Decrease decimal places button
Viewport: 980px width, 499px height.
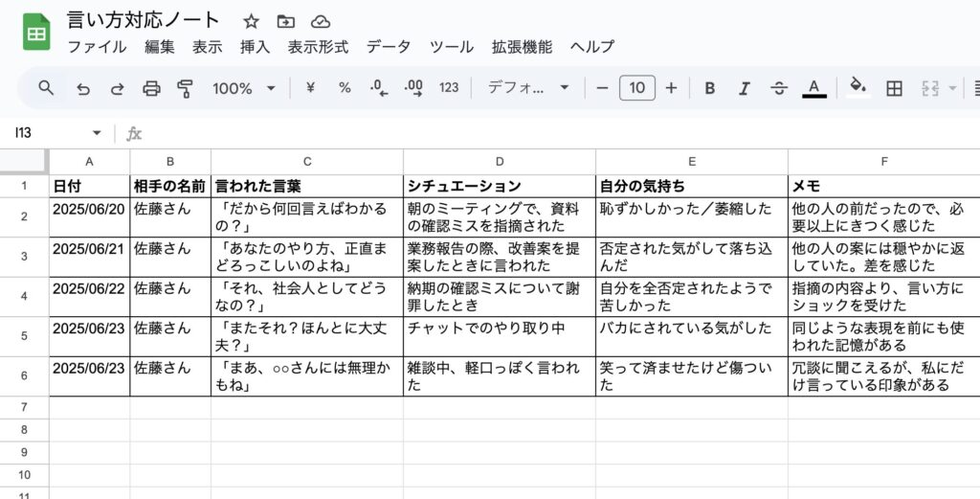pos(379,88)
